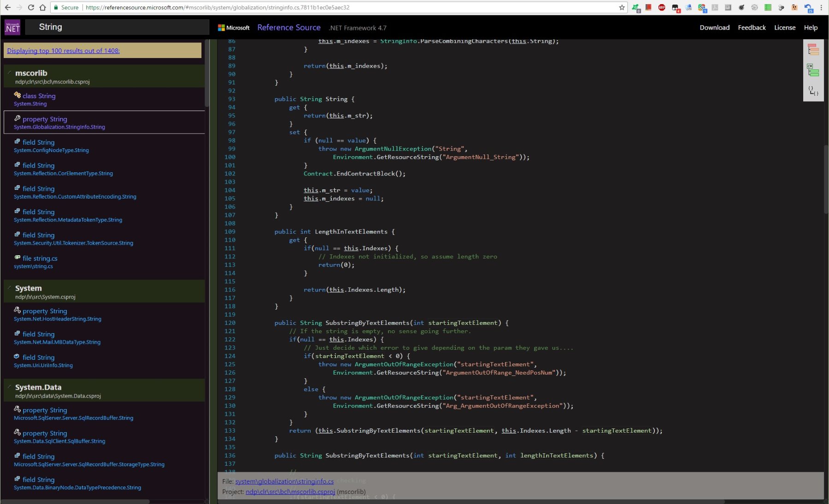This screenshot has width=829, height=504.
Task: Click the green square extension icon
Action: click(x=768, y=7)
